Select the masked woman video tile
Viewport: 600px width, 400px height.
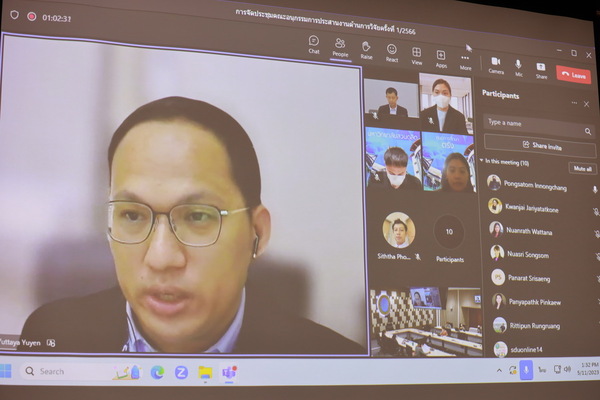coord(445,104)
